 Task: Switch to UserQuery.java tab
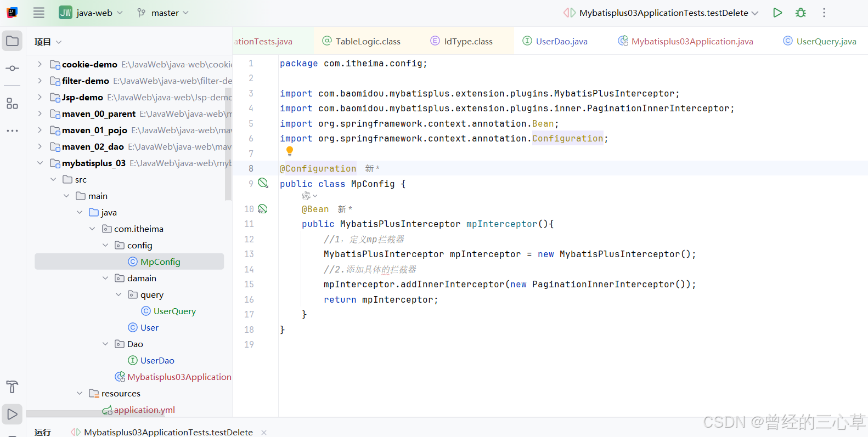click(x=819, y=41)
